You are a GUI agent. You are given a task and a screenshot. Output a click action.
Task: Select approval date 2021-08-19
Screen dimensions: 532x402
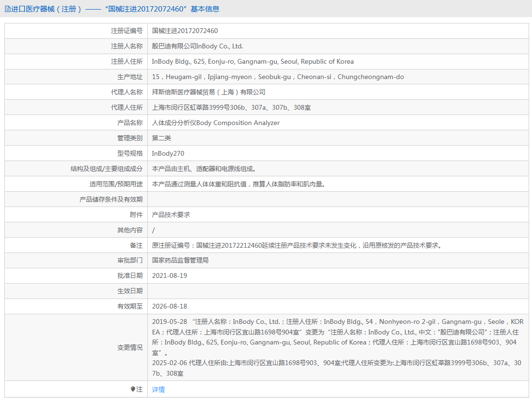tap(170, 276)
